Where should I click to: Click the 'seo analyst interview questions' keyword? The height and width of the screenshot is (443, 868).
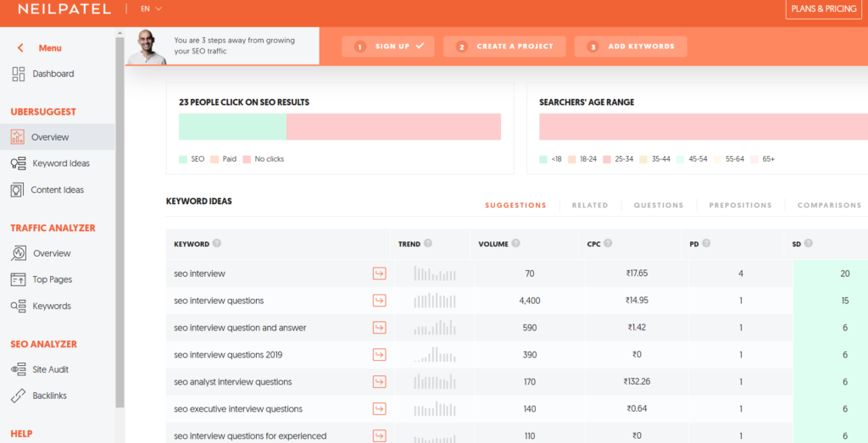point(232,382)
